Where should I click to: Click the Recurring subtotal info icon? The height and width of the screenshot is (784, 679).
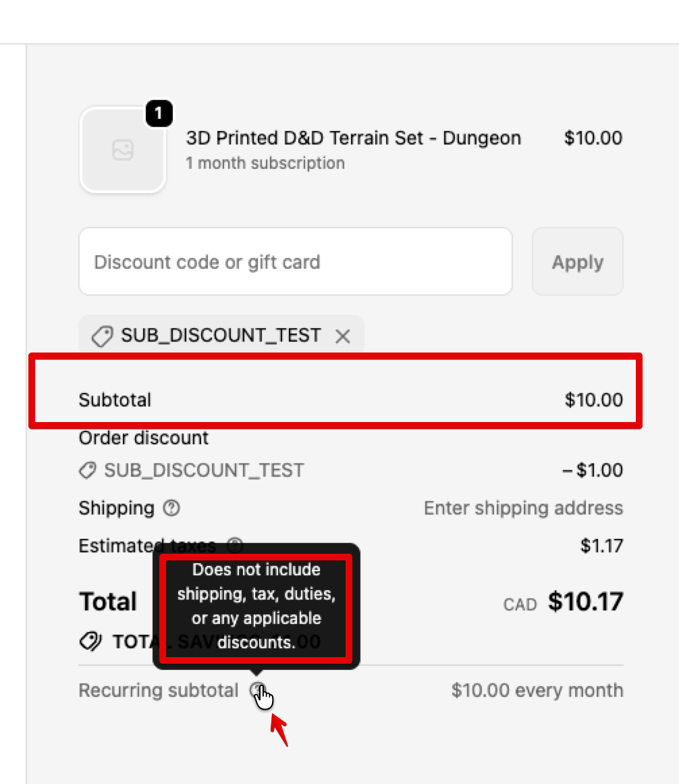point(257,690)
